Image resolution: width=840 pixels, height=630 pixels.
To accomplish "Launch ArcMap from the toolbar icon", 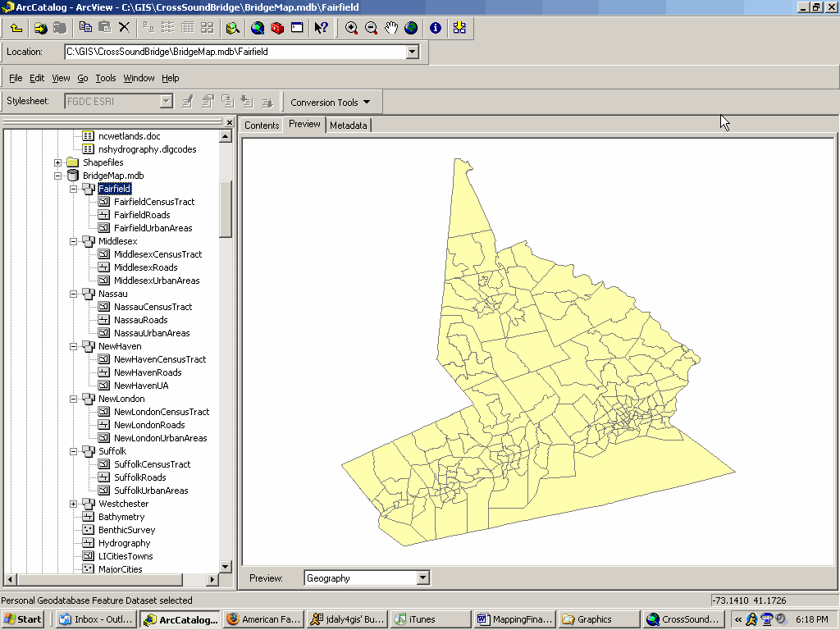I will pos(258,28).
